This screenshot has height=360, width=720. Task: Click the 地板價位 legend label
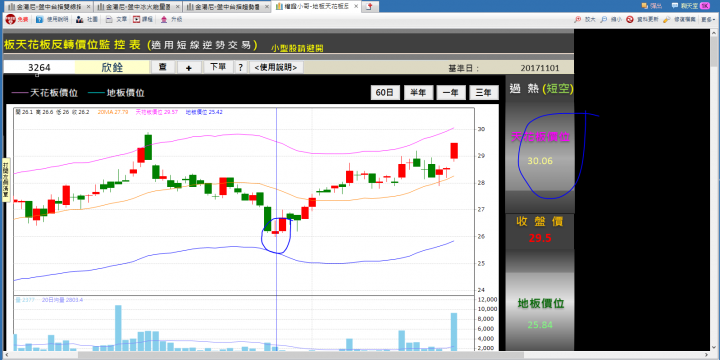125,93
